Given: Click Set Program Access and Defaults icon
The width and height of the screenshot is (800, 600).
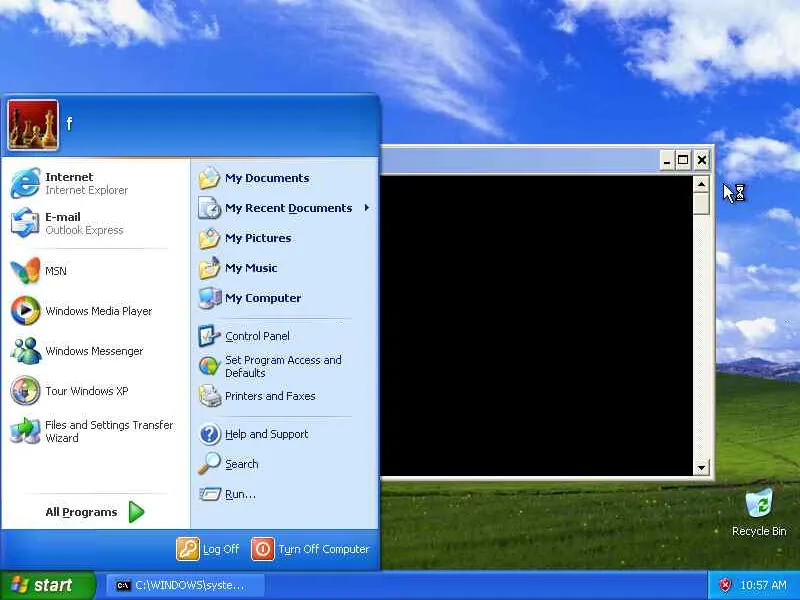Looking at the screenshot, I should [x=209, y=366].
